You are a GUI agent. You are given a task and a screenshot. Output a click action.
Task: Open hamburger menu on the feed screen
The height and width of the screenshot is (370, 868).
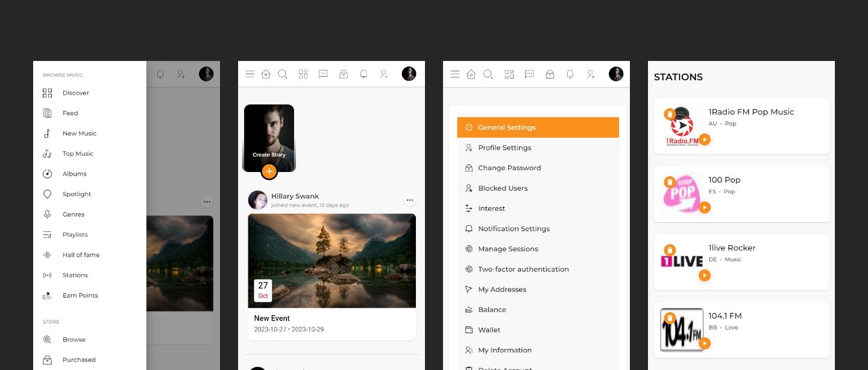pyautogui.click(x=250, y=74)
